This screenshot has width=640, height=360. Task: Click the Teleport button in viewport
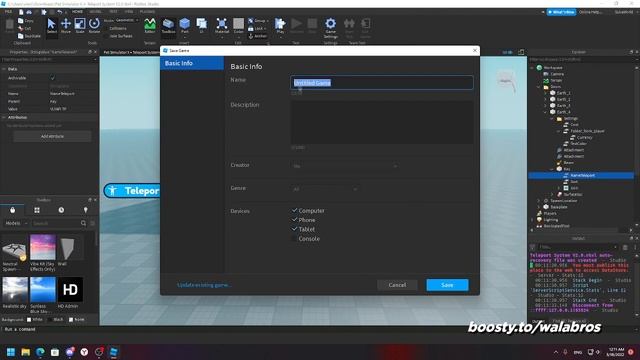(x=132, y=191)
